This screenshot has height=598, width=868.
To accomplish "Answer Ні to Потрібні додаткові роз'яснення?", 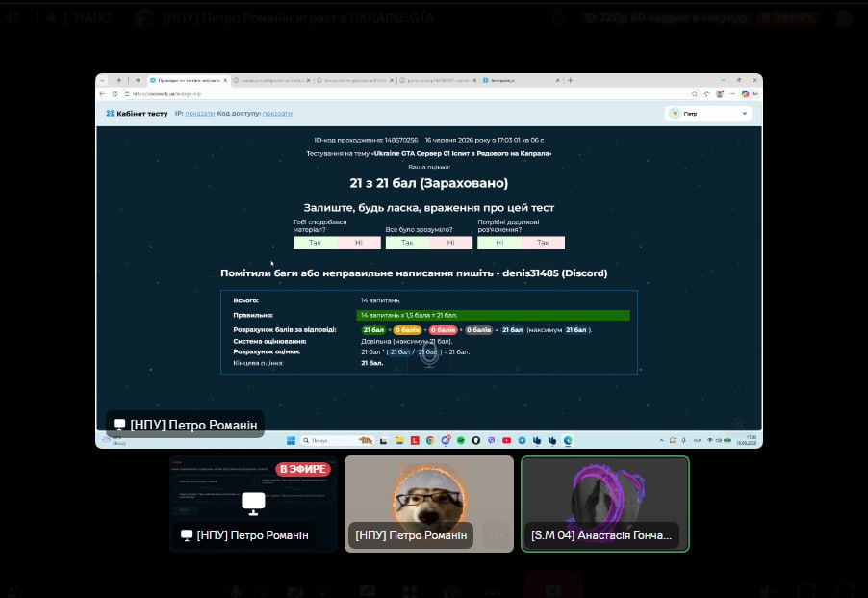I will pyautogui.click(x=499, y=243).
